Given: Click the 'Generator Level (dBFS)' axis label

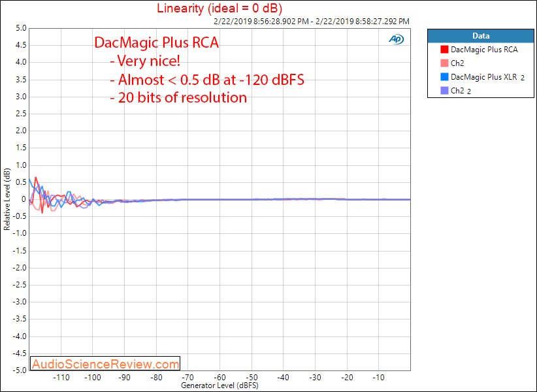Looking at the screenshot, I should point(220,385).
